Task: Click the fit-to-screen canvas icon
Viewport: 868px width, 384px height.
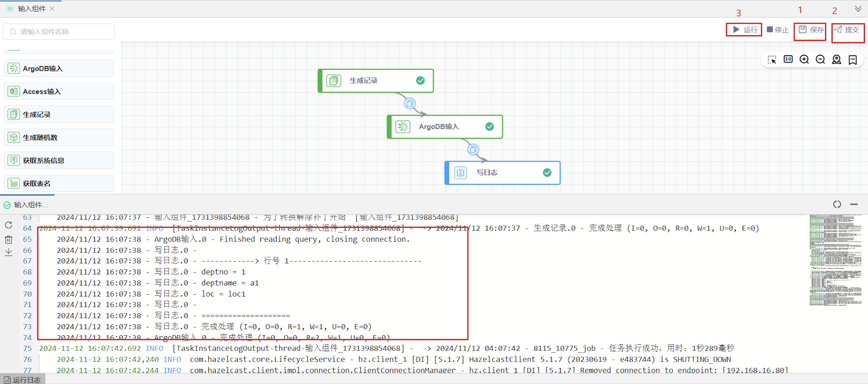Action: [788, 60]
